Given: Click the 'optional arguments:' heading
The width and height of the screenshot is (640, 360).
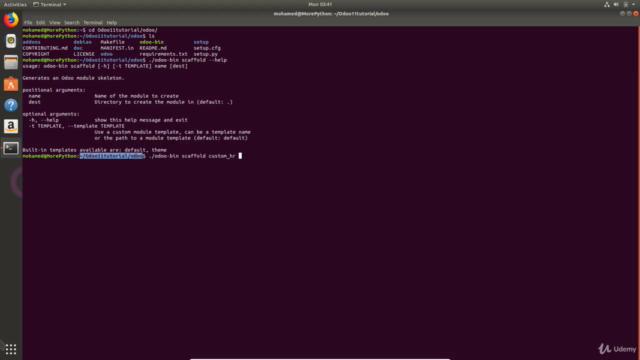Looking at the screenshot, I should 51,114.
